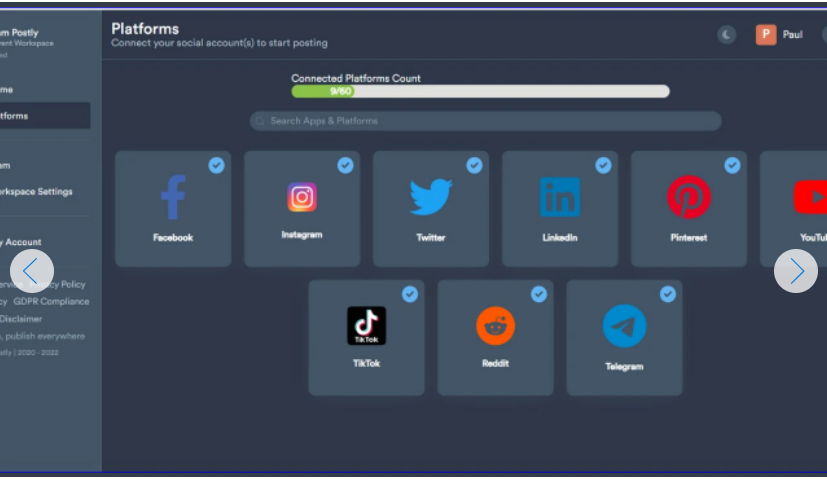The width and height of the screenshot is (827, 480).
Task: Focus the Search Apps & Platforms field
Action: tap(485, 121)
